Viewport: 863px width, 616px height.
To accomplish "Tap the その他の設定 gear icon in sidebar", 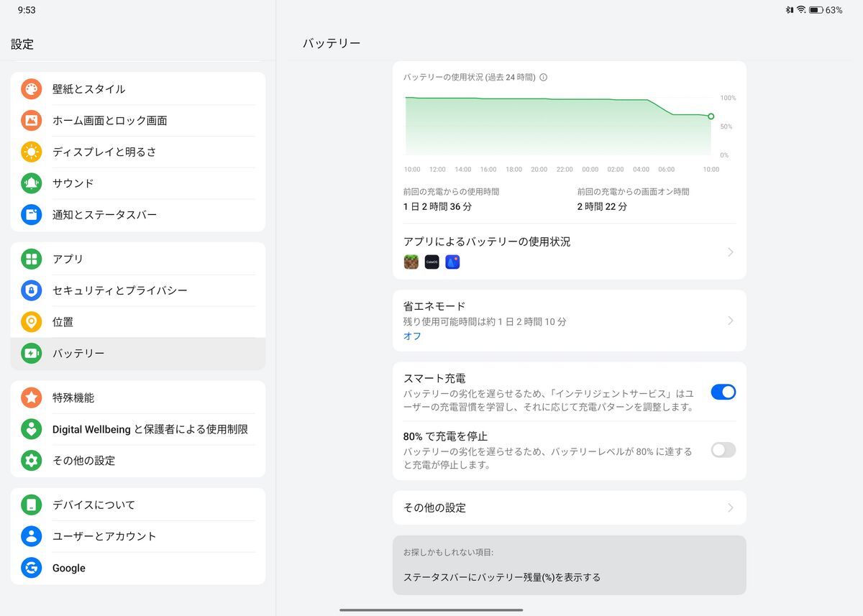I will click(x=32, y=461).
